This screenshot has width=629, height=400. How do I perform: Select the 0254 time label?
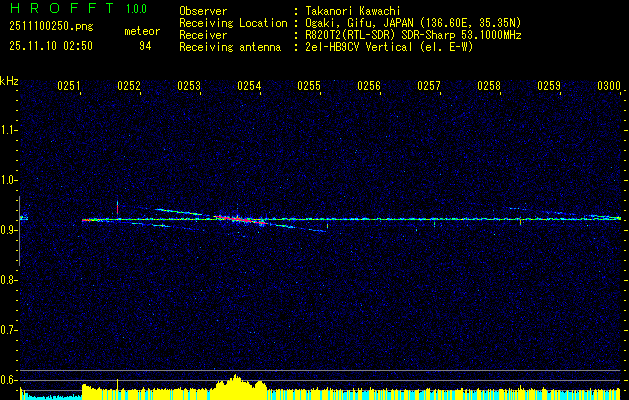click(x=249, y=86)
